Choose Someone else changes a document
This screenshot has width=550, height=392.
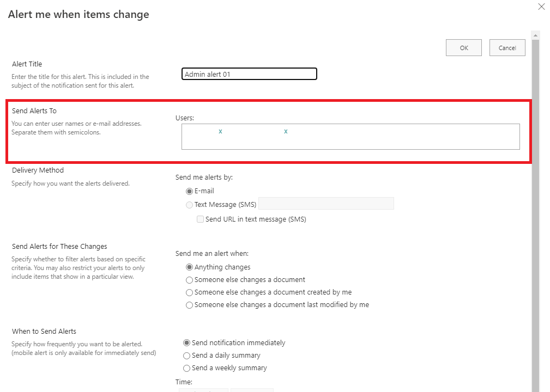[x=189, y=280]
